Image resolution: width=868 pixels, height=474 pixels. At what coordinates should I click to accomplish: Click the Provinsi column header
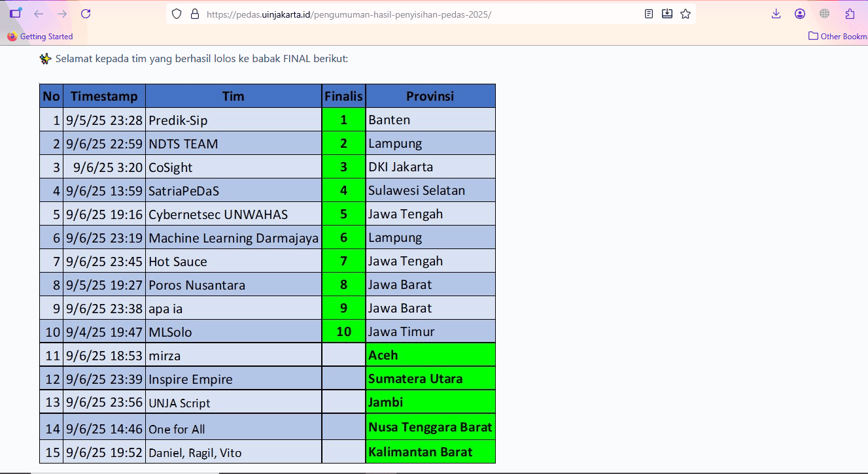point(430,96)
